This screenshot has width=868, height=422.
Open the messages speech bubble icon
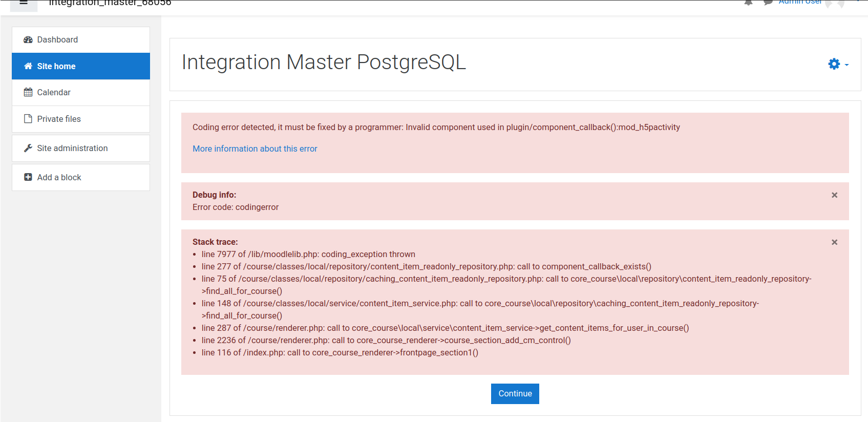(x=768, y=3)
